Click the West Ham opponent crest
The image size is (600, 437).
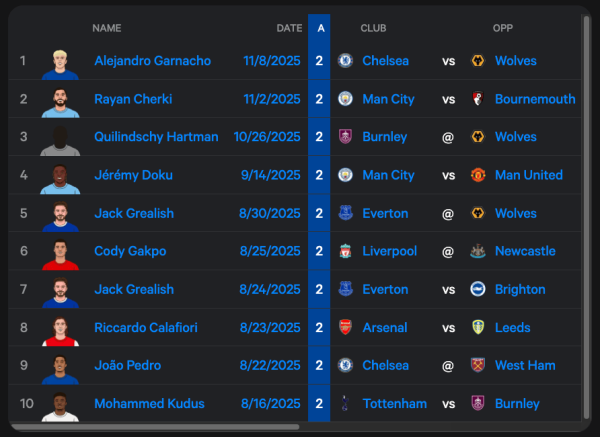tap(478, 365)
